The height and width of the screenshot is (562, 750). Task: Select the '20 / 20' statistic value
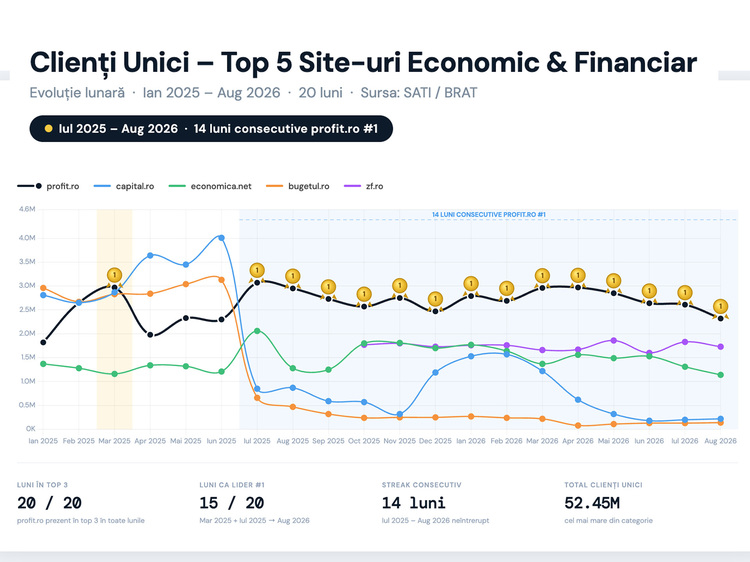[49, 503]
